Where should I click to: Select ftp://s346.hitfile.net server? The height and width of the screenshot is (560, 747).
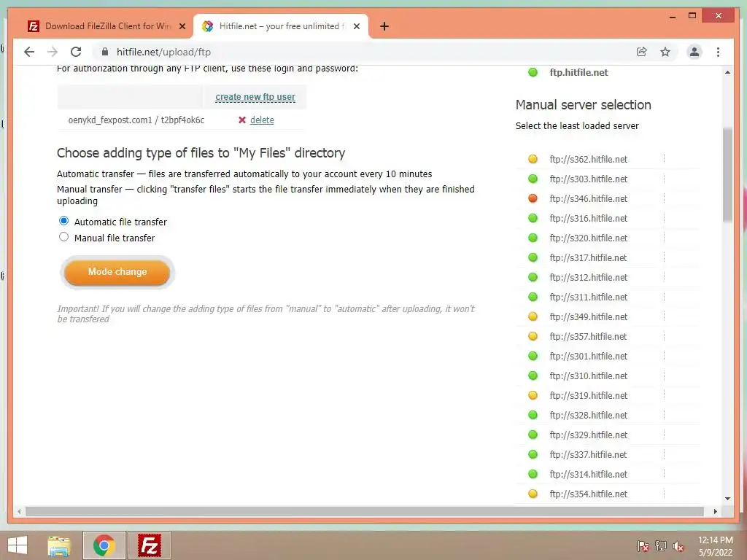pyautogui.click(x=589, y=198)
